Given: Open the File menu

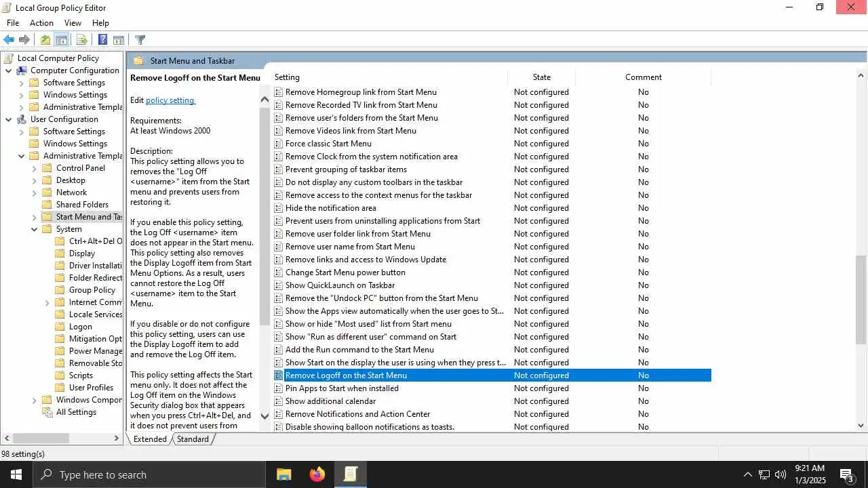Looking at the screenshot, I should [x=13, y=23].
